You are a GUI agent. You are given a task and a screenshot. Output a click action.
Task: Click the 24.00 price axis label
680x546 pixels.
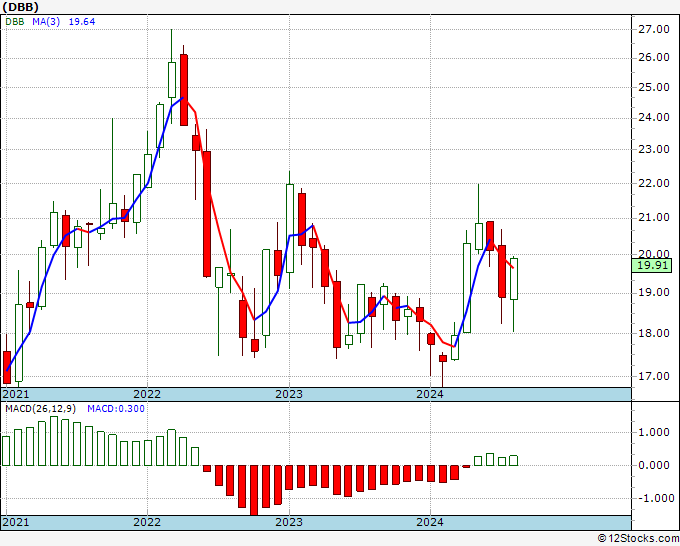654,118
